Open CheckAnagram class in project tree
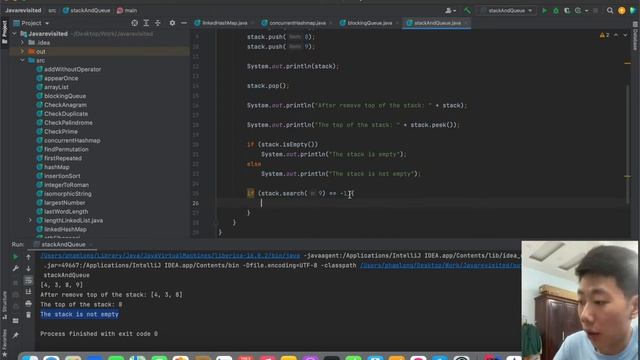640x360 pixels. point(65,105)
